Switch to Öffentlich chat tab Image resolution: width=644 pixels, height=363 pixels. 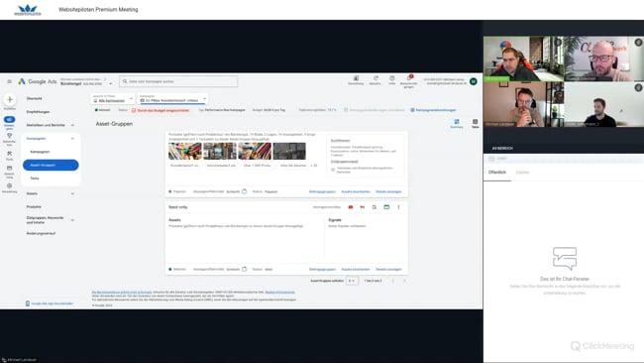tap(497, 173)
